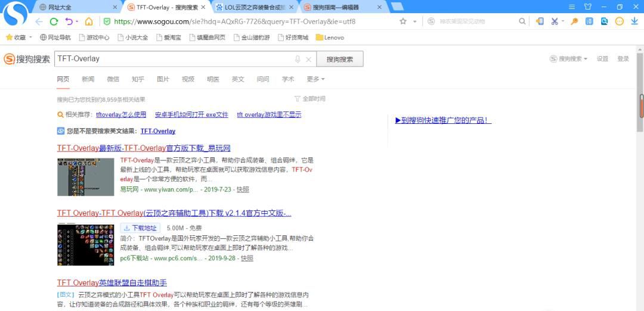The height and width of the screenshot is (311, 644).
Task: Click the Lenovo bookmark folder
Action: point(329,38)
